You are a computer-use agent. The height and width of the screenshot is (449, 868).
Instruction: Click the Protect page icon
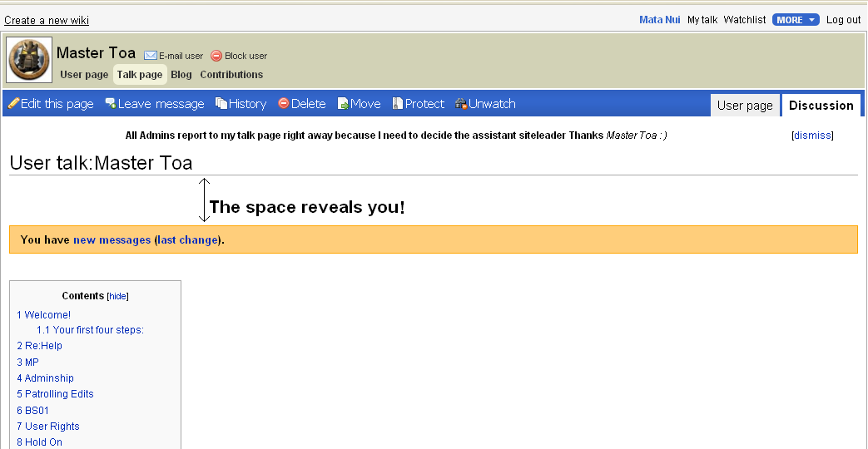coord(398,103)
